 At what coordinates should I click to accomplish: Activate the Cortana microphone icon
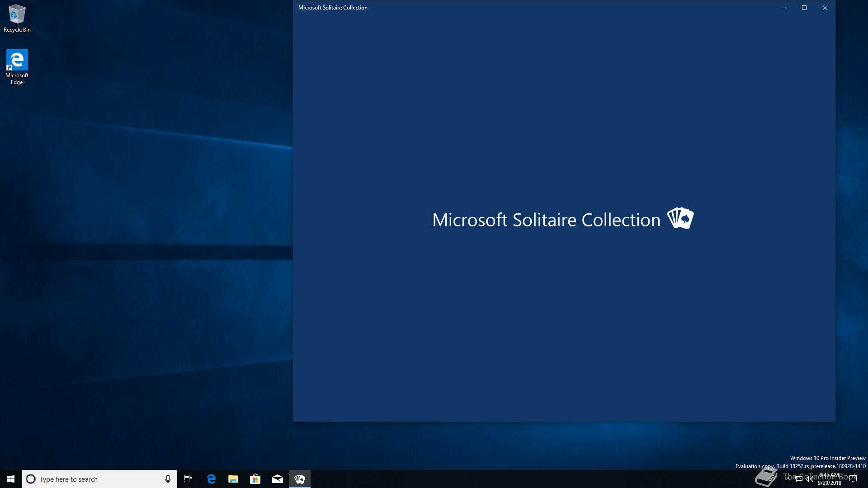(x=168, y=479)
